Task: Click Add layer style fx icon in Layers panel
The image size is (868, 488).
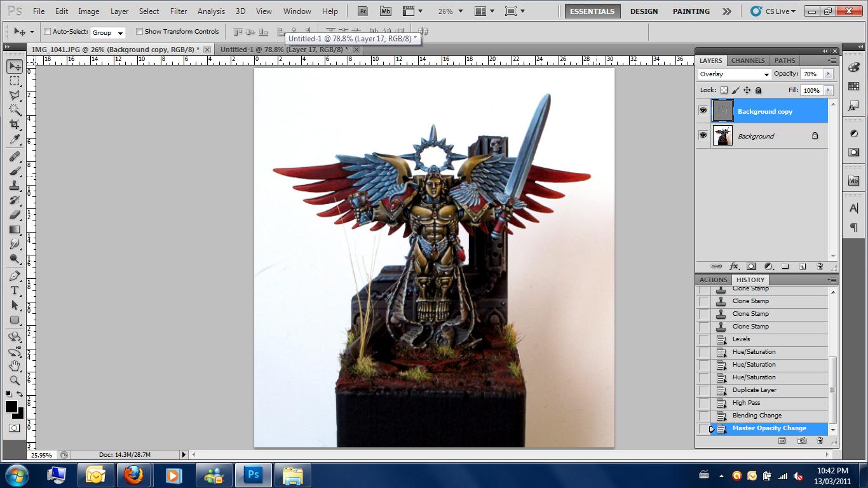Action: tap(734, 266)
